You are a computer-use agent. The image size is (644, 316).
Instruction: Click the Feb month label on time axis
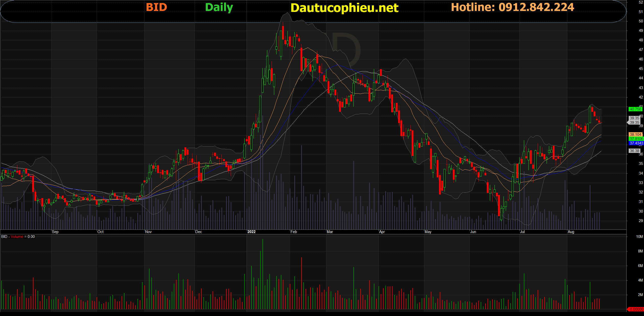coord(294,232)
